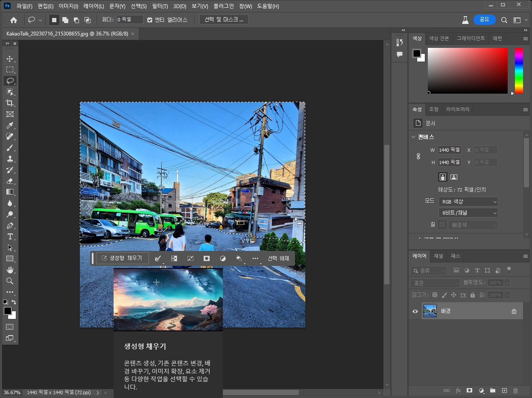Add a layer mask from Layers panel

coord(469,390)
